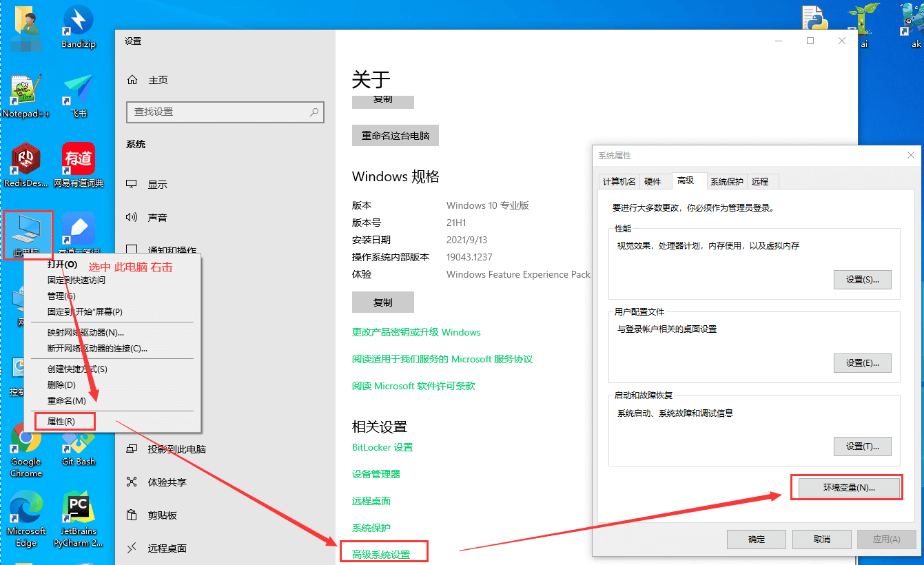This screenshot has width=924, height=565.
Task: Close the 系统属性 dialog
Action: (x=911, y=156)
